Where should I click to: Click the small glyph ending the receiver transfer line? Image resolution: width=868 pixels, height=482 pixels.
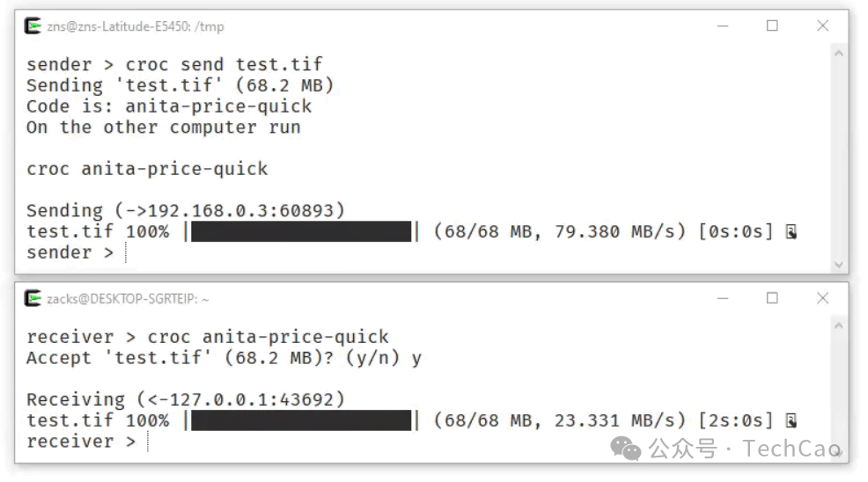click(x=791, y=421)
